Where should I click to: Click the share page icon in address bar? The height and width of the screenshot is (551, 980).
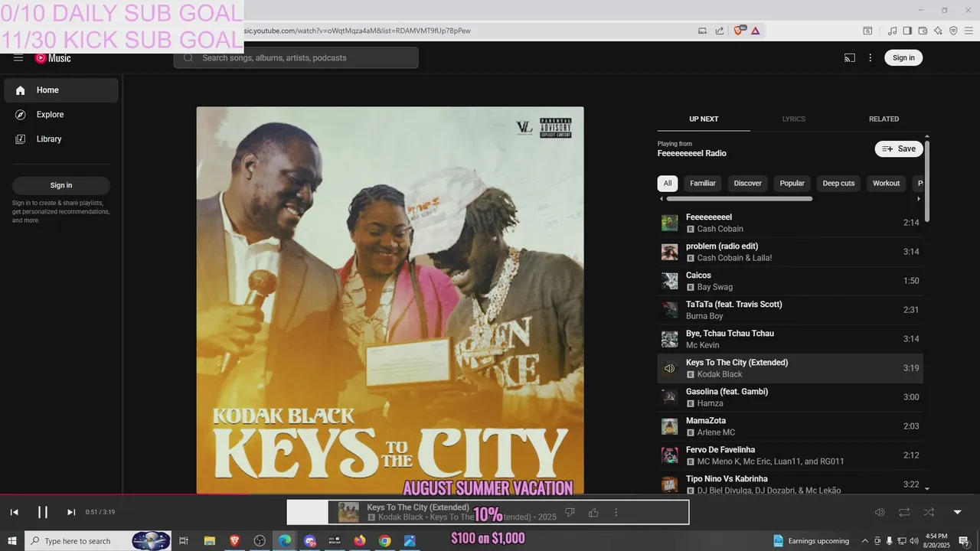pyautogui.click(x=720, y=31)
